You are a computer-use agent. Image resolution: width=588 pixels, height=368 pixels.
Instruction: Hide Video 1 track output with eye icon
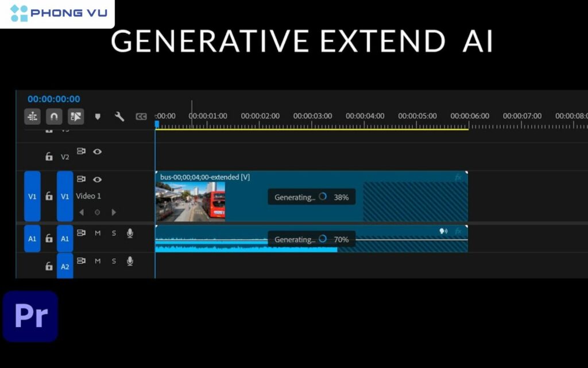click(x=97, y=180)
